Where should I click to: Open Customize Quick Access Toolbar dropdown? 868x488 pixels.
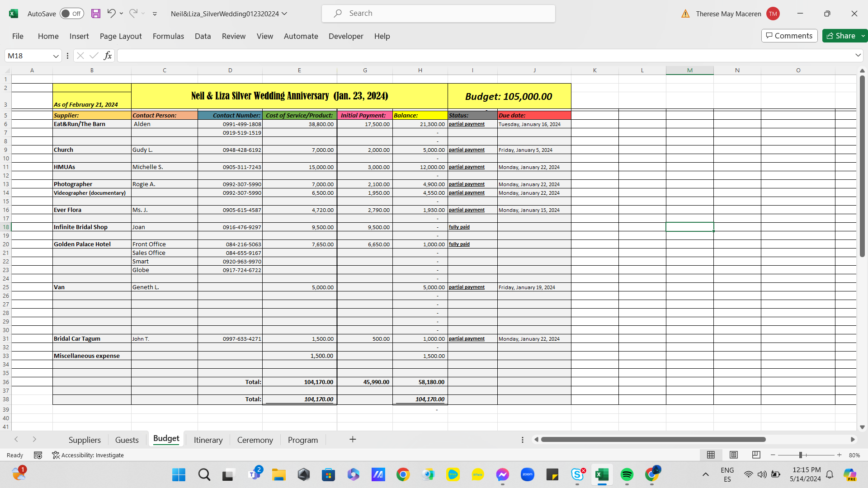coord(155,14)
